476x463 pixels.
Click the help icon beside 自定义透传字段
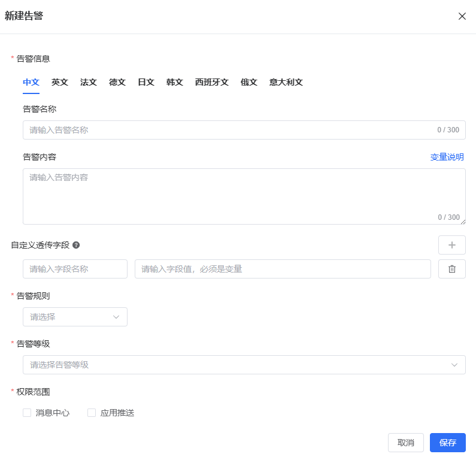pos(76,245)
